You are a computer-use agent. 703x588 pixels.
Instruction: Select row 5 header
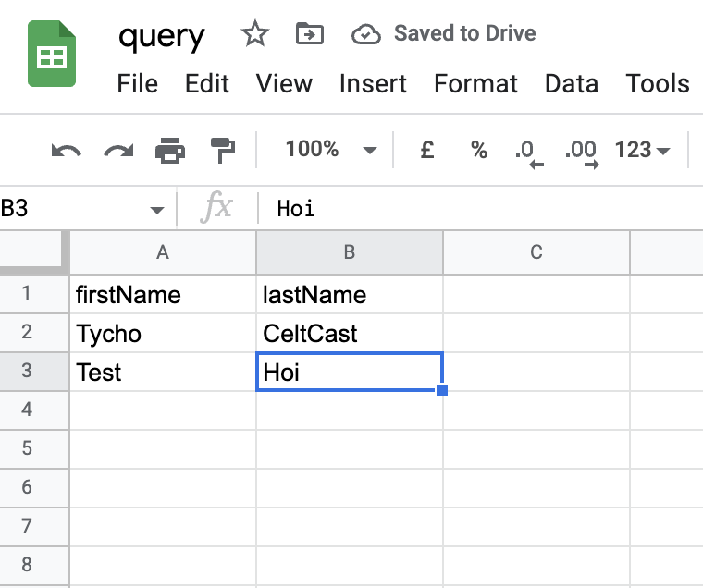tap(34, 449)
